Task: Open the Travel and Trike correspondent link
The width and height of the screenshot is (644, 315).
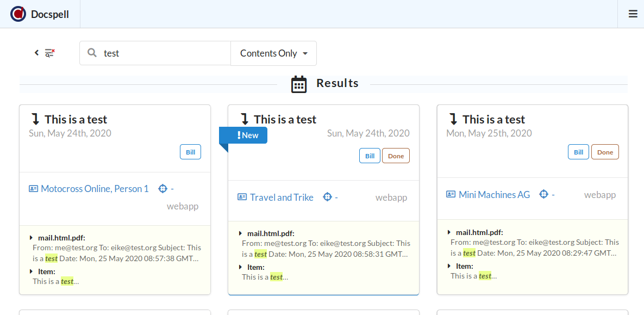Action: pos(282,197)
